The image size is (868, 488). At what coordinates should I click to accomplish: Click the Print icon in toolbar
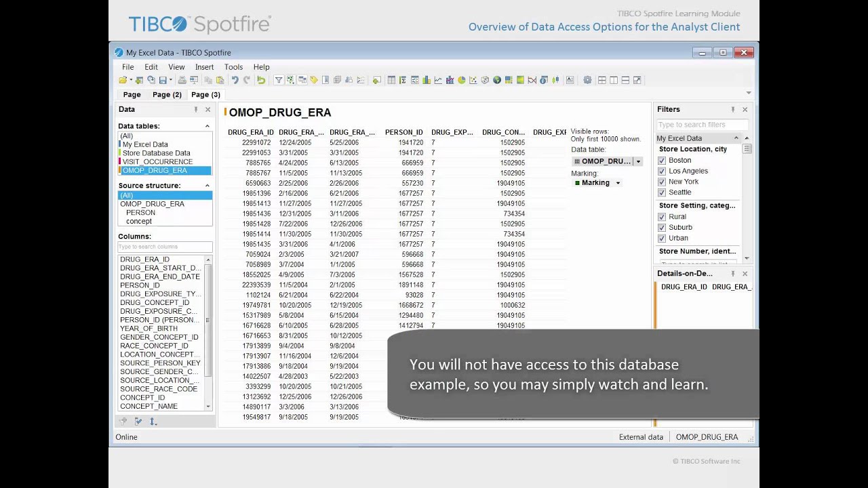pos(182,80)
